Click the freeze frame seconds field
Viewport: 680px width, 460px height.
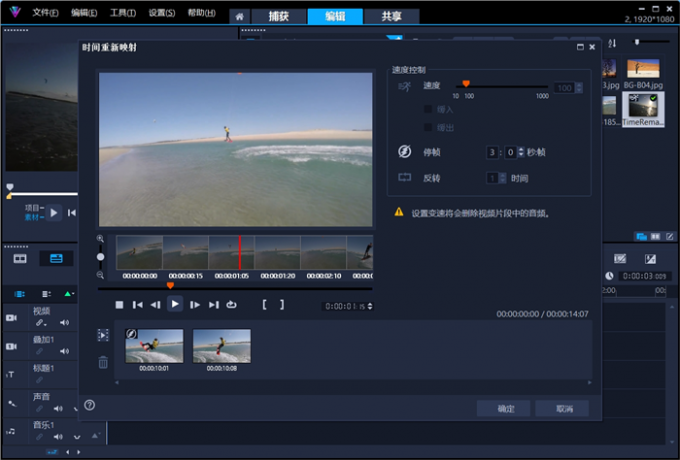point(492,152)
